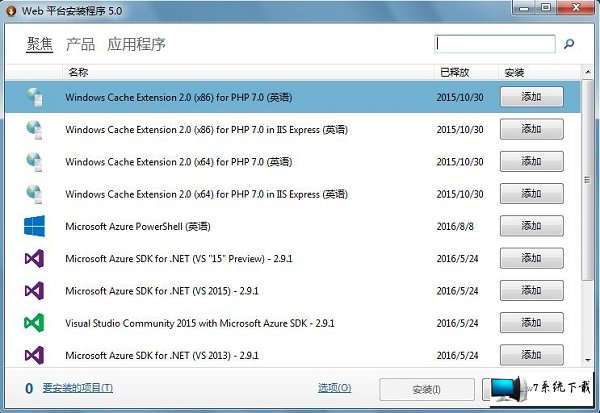Click the vertical scrollbar thumb

(587, 180)
